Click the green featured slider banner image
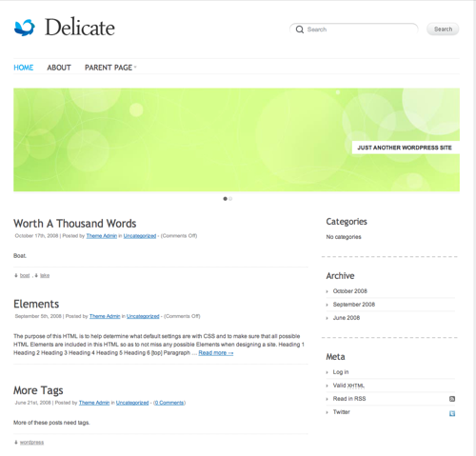The image size is (476, 456). click(x=236, y=140)
